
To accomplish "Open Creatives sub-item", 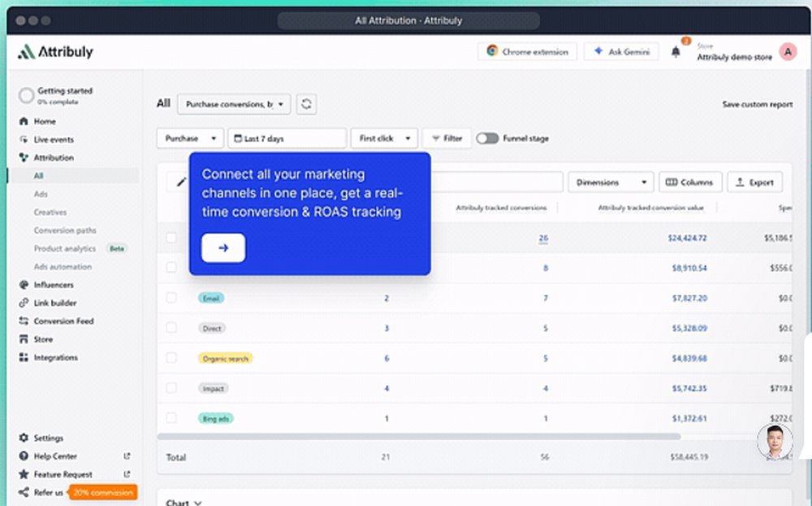I will tap(50, 212).
